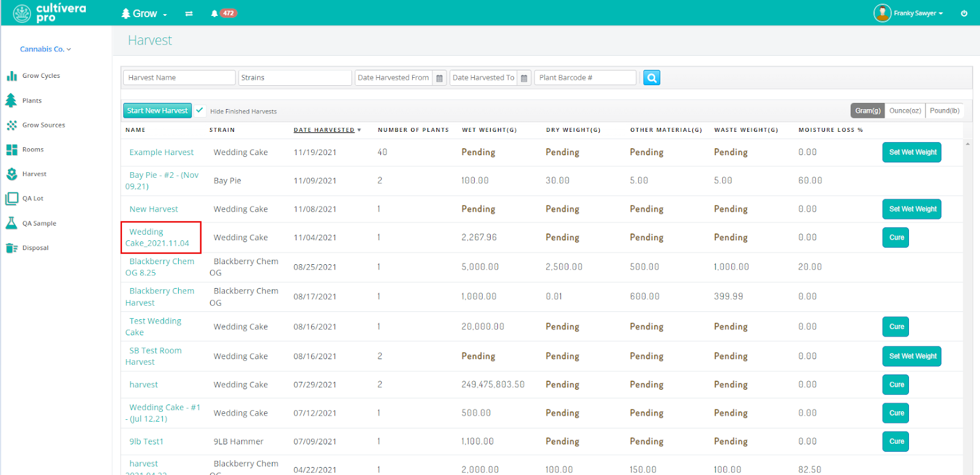Select the Bay Pie strain cell
Viewport: 980px width, 475px height.
[227, 181]
